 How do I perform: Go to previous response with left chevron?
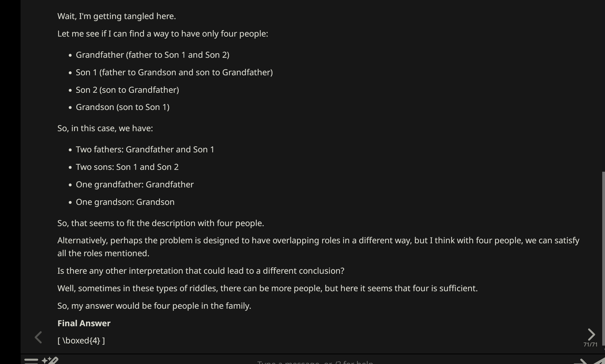pos(38,337)
